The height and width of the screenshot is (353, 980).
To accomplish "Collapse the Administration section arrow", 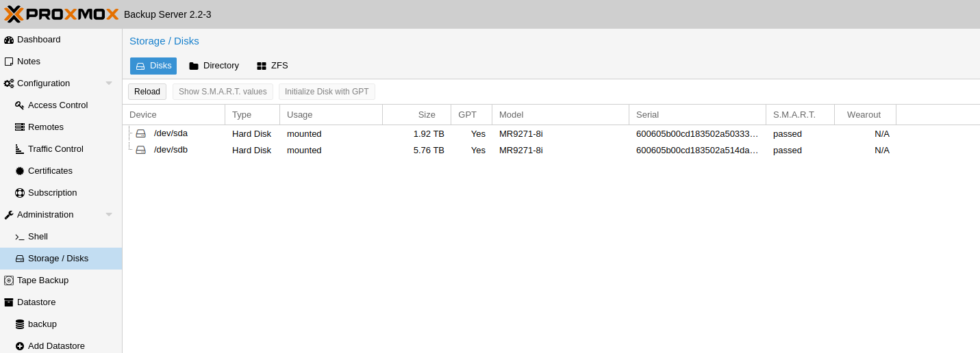I will point(109,215).
